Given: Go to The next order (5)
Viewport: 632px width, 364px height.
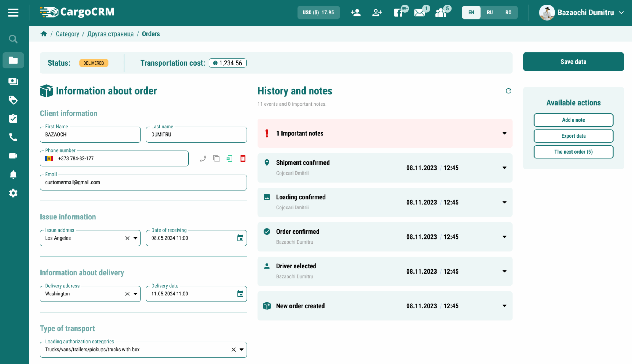Looking at the screenshot, I should [573, 152].
